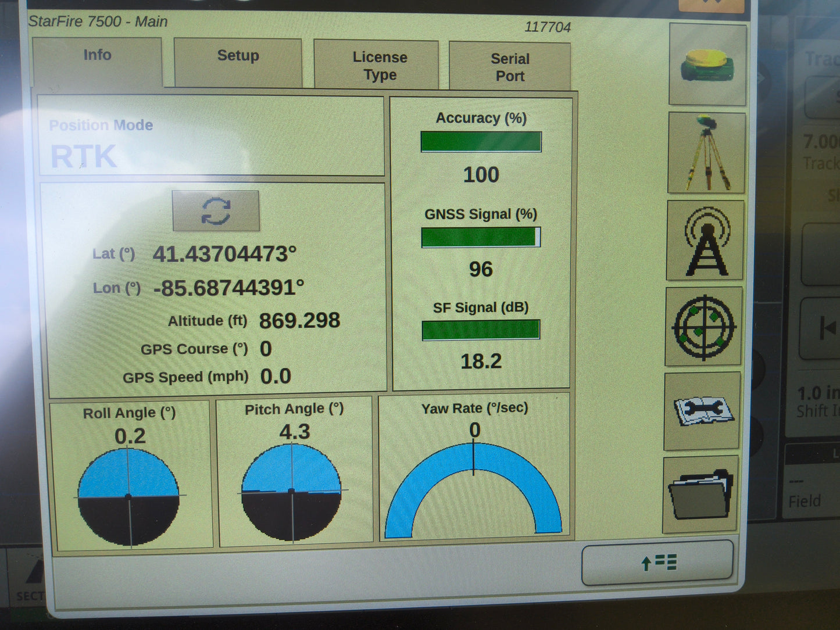Select altitude value 869.298
The width and height of the screenshot is (840, 630).
click(299, 321)
